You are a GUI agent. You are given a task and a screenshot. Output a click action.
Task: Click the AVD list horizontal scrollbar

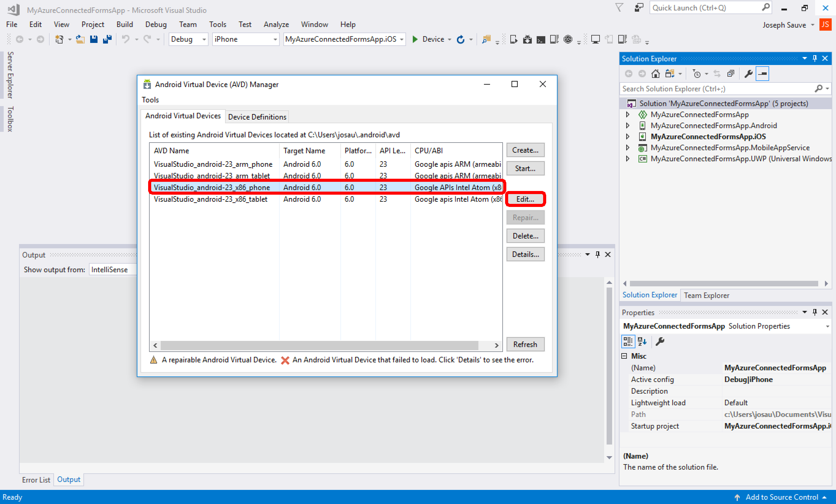tap(319, 345)
